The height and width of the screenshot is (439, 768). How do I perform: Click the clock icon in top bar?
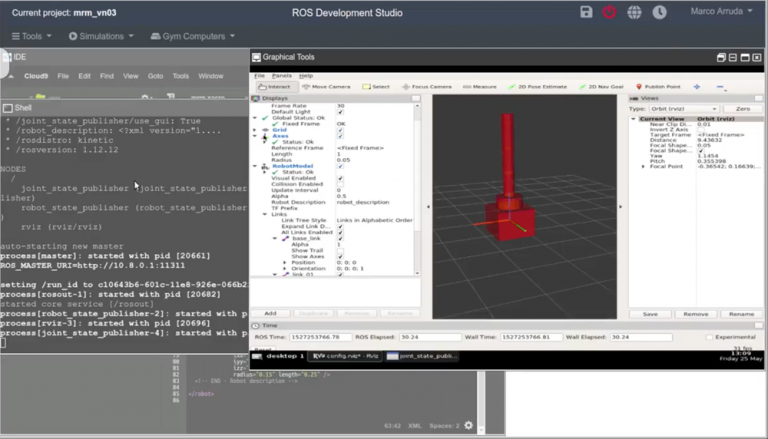tap(659, 12)
